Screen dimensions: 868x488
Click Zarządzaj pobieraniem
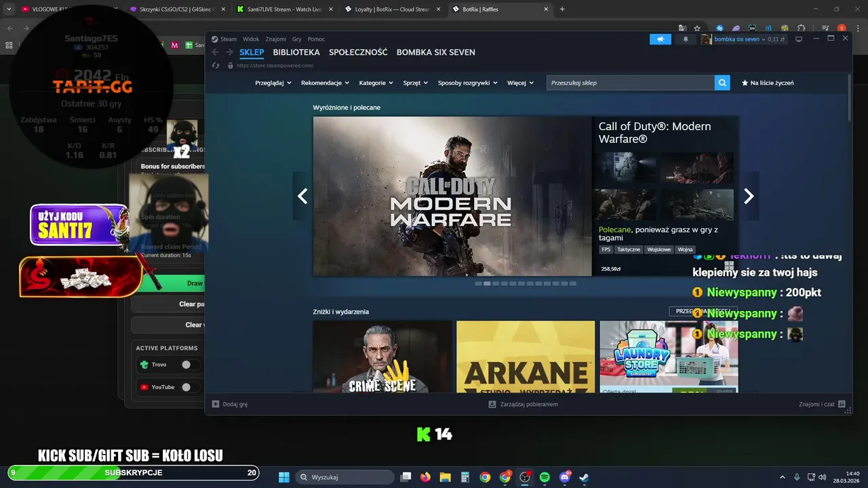[523, 404]
